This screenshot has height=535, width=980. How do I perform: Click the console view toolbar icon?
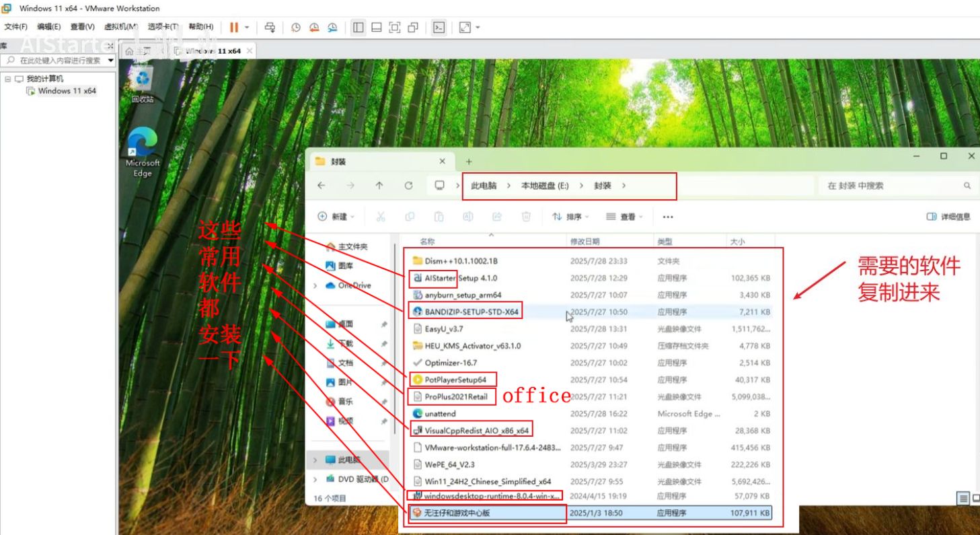coord(439,28)
